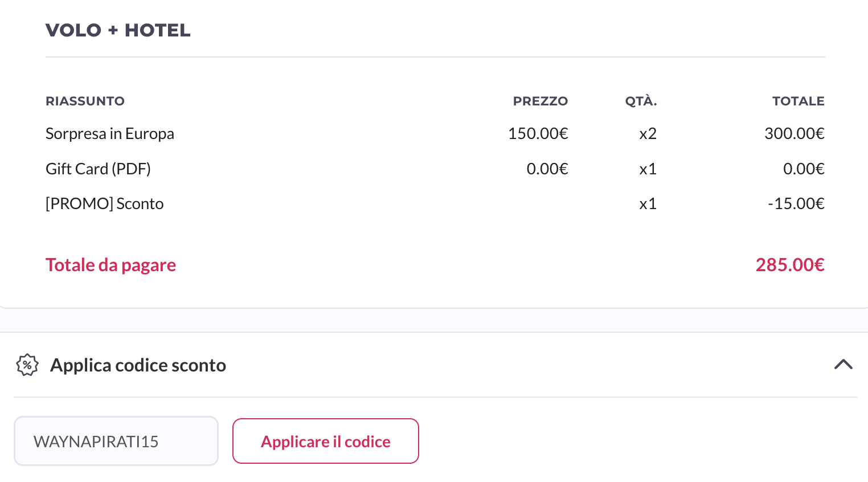This screenshot has width=868, height=482.
Task: Select the Sorpresa in Europa item
Action: tap(110, 134)
